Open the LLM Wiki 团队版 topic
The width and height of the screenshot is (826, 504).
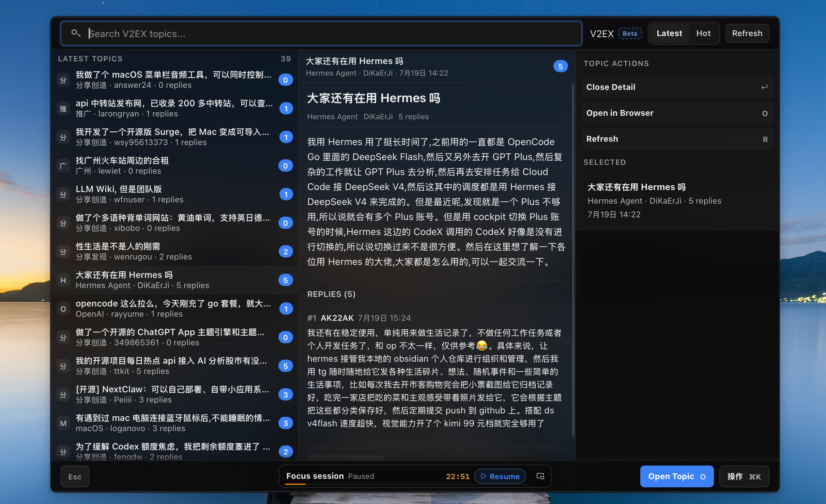[174, 194]
